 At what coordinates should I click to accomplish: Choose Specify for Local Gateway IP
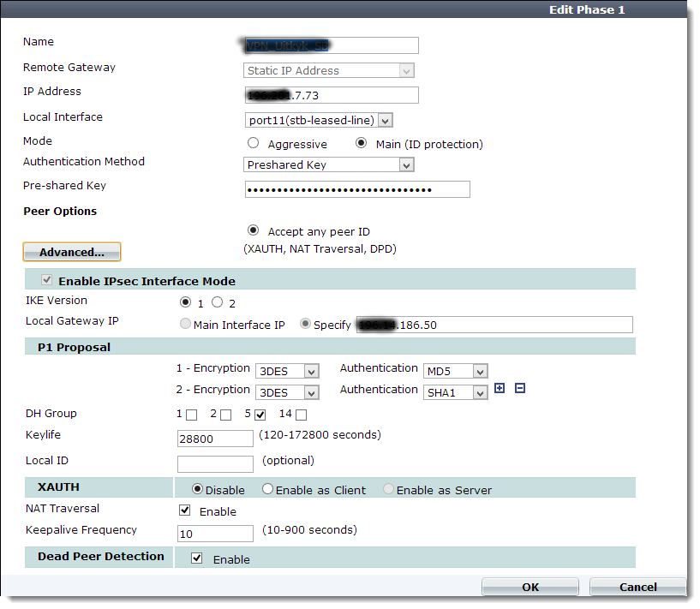point(305,324)
